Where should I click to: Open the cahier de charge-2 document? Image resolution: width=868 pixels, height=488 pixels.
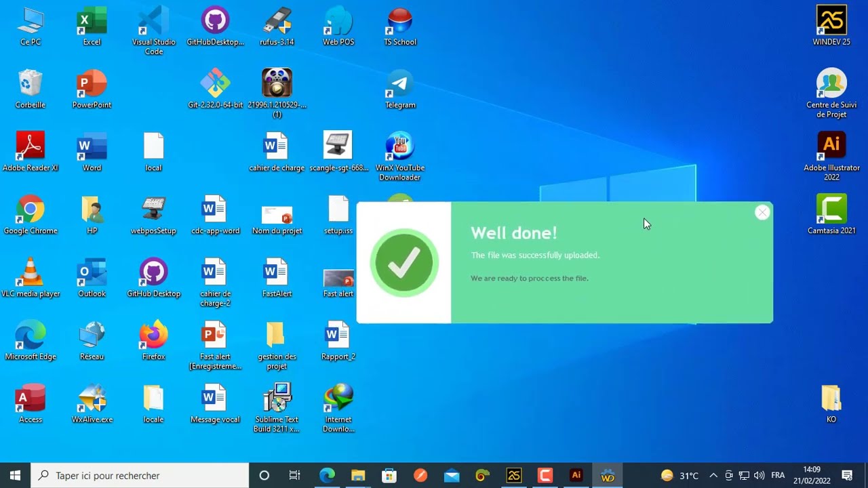pos(215,283)
